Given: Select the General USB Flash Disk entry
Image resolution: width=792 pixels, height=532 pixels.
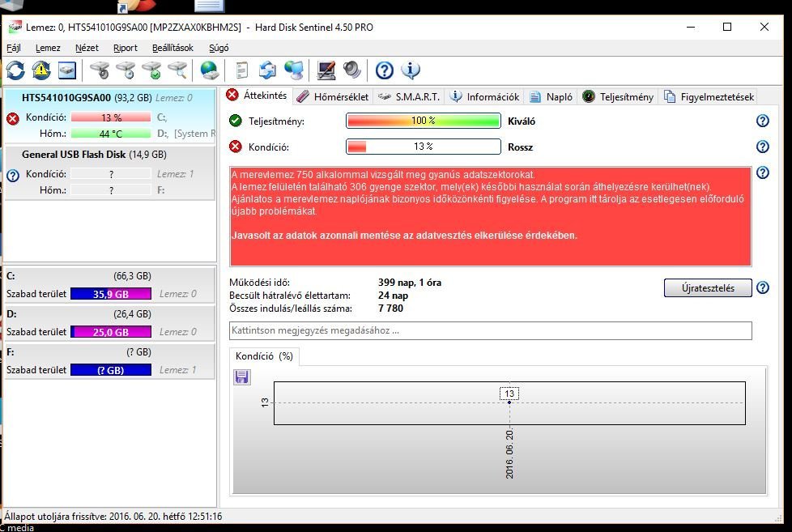Looking at the screenshot, I should (109, 172).
